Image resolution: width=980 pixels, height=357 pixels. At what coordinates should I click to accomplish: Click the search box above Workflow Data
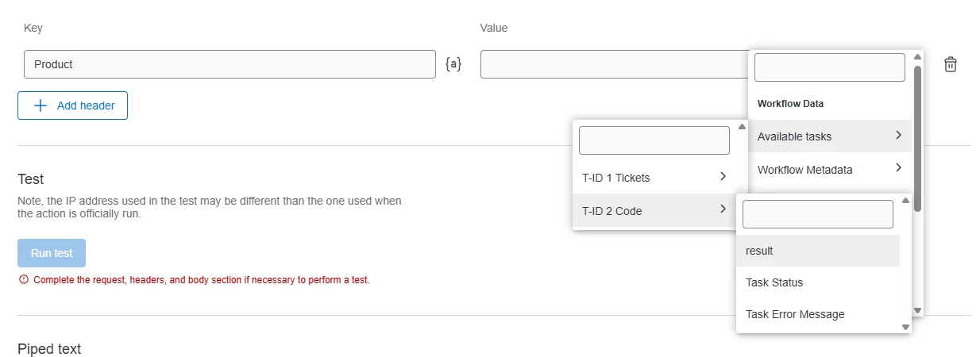tap(829, 67)
